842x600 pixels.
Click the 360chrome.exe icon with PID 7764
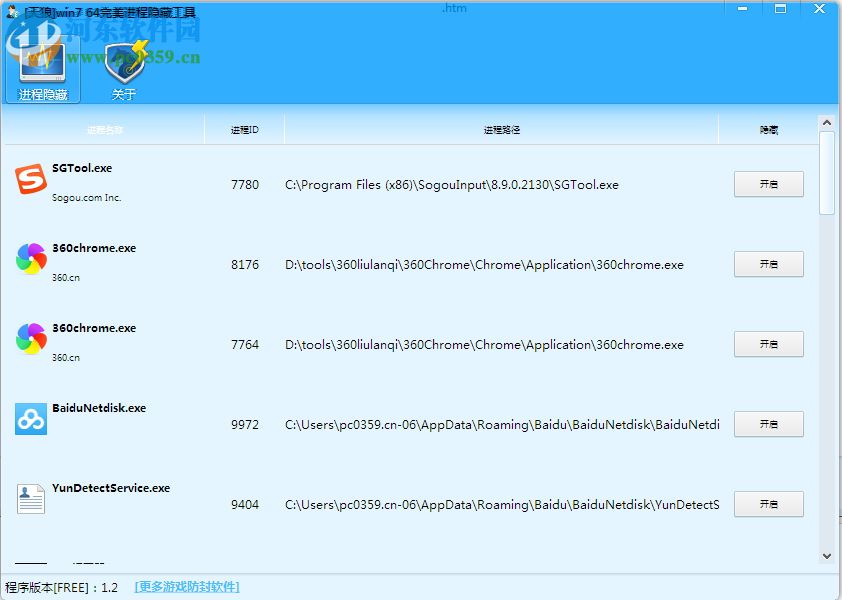pos(31,339)
